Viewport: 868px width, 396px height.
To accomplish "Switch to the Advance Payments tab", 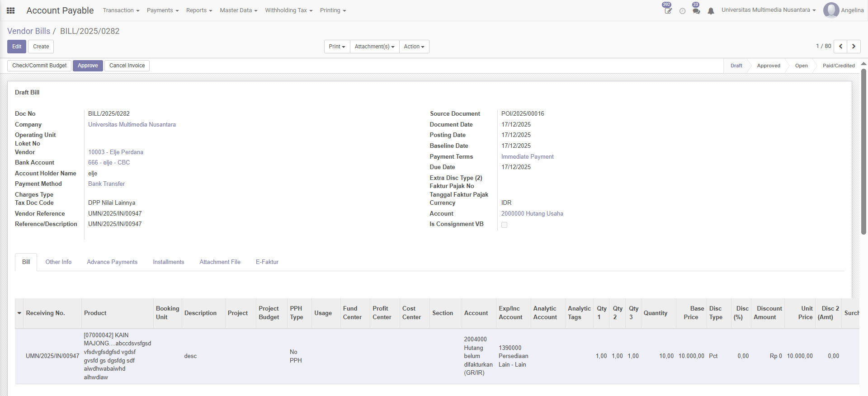I will [112, 262].
